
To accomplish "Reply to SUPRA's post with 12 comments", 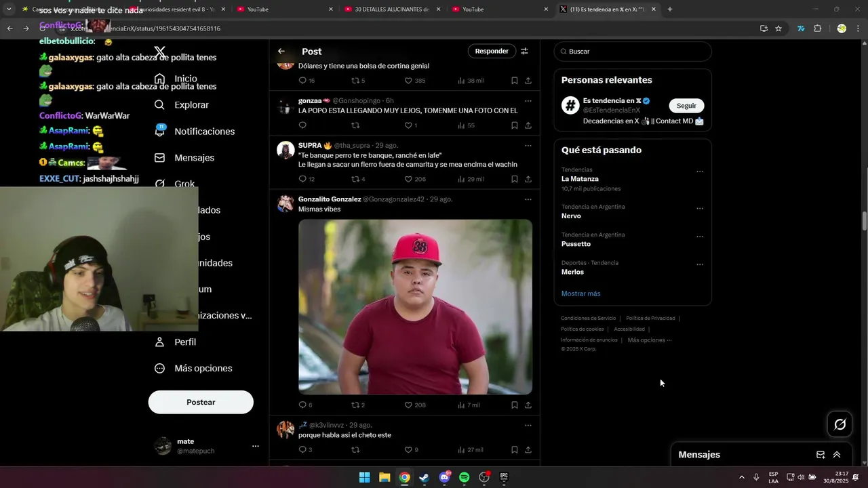I will pos(307,180).
